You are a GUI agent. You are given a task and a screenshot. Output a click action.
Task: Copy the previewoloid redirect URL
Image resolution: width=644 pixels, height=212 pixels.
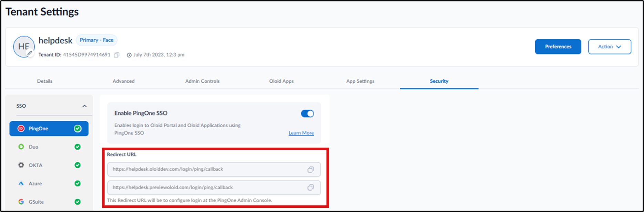[311, 188]
